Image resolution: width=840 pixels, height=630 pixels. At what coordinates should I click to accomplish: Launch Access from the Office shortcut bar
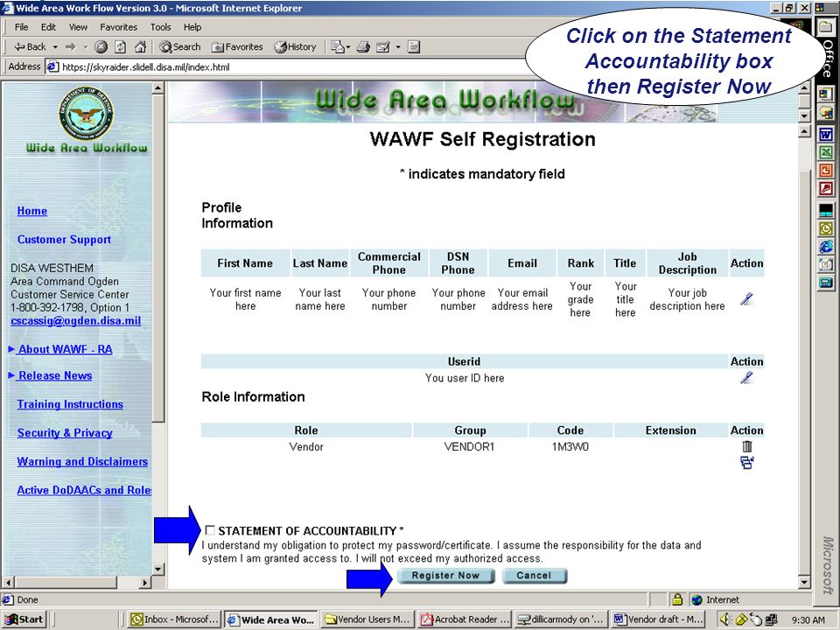point(826,189)
